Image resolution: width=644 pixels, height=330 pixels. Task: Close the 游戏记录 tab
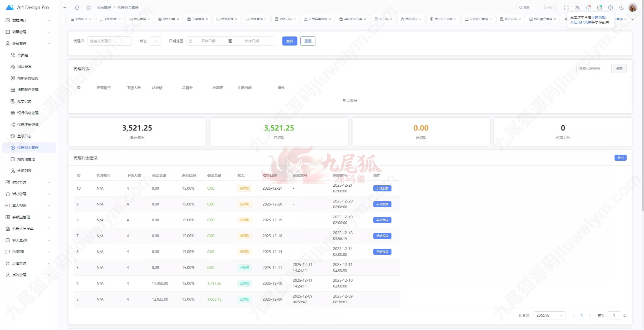click(295, 19)
